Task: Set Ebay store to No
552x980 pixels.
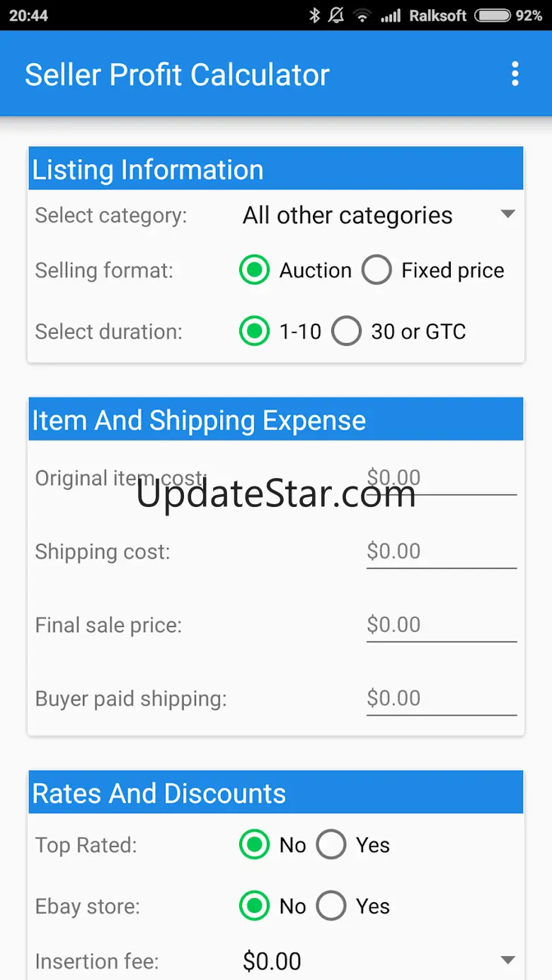Action: tap(255, 906)
